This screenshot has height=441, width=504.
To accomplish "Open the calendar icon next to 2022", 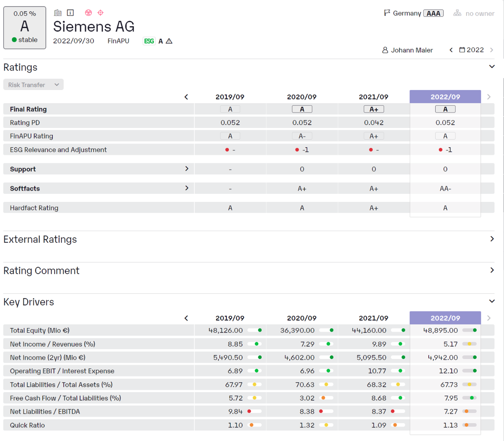I will tap(462, 50).
